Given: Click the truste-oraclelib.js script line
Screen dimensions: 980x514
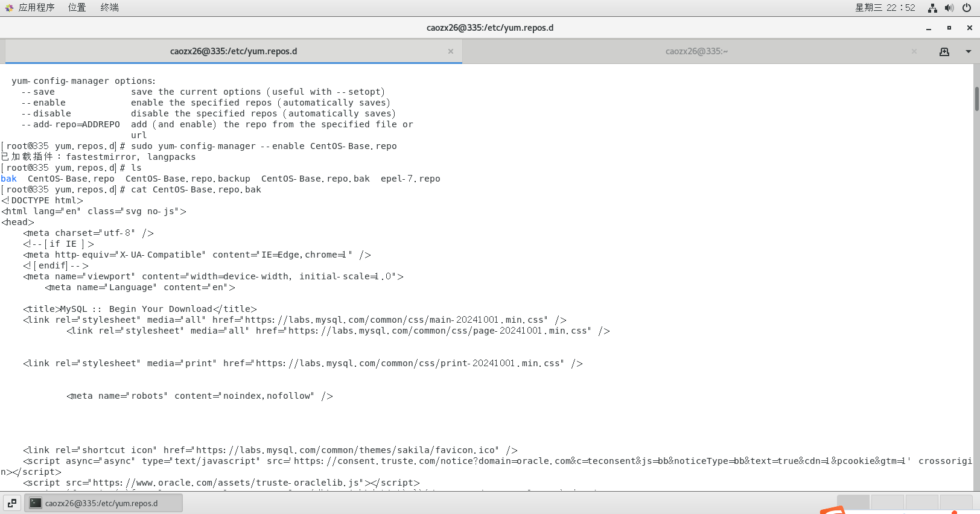Looking at the screenshot, I should 221,483.
